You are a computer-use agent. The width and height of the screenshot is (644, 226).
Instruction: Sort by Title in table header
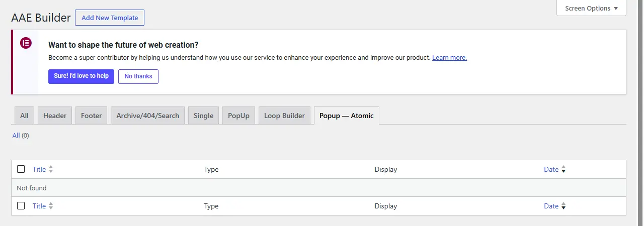coord(39,170)
